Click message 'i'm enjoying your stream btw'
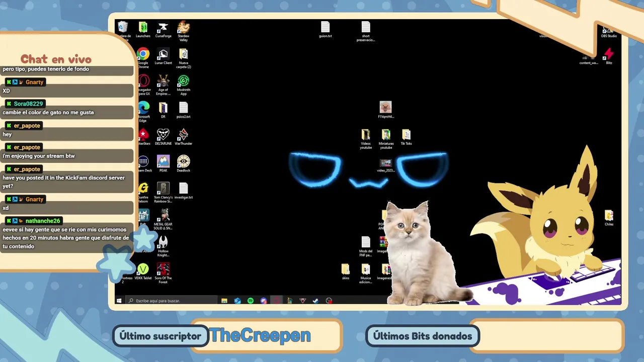This screenshot has width=644, height=362. point(39,156)
